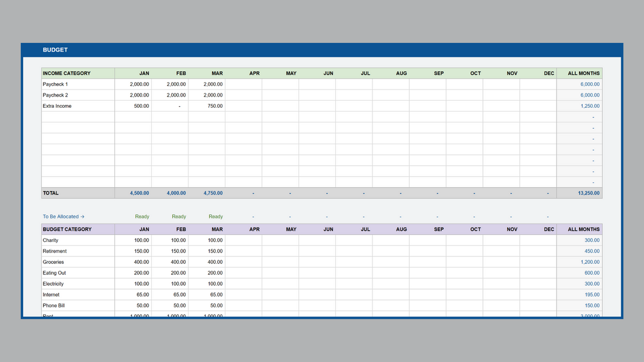The width and height of the screenshot is (644, 362).
Task: Select the FEB Ready status
Action: 179,217
